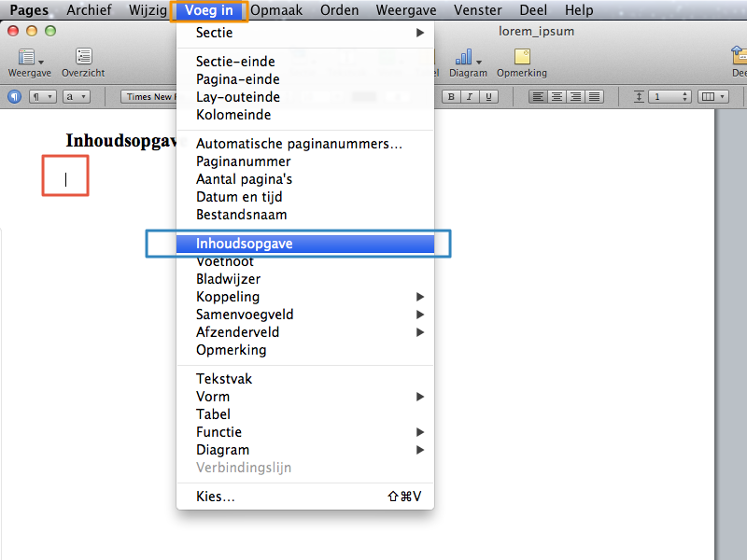Expand the Koppeling submenu

(305, 297)
